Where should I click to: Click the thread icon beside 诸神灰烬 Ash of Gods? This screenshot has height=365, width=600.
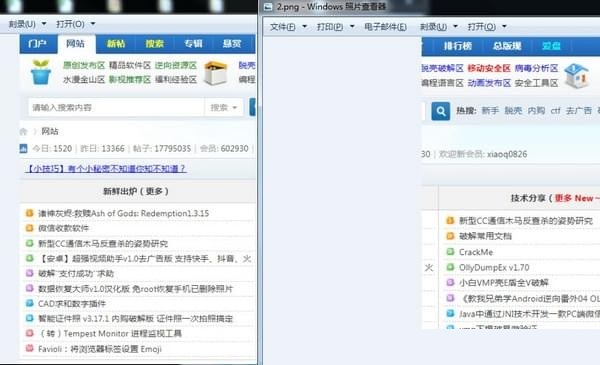click(29, 213)
